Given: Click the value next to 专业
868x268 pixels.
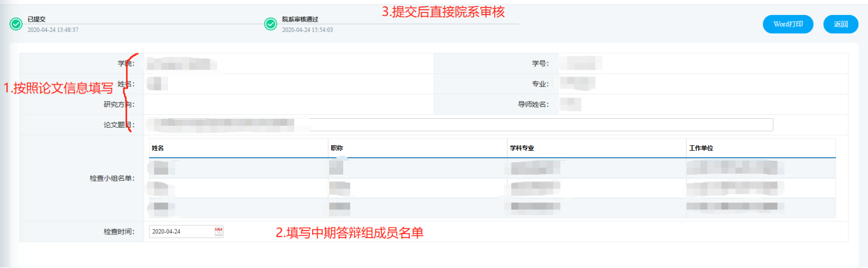Looking at the screenshot, I should (577, 84).
